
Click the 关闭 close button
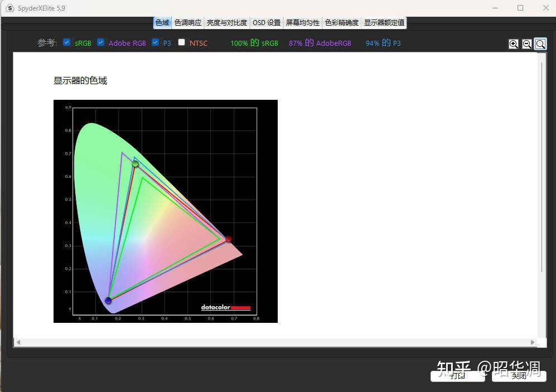(519, 376)
